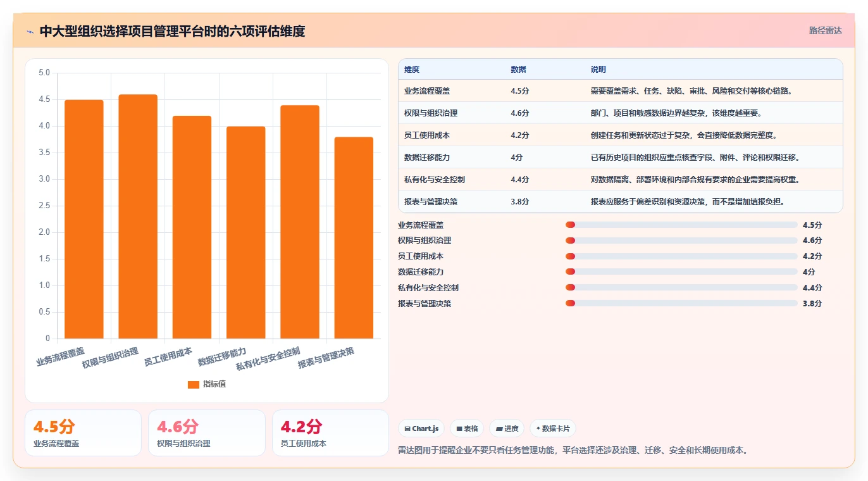Click the 4.2分 value in the table
The image size is (868, 481).
coord(520,135)
